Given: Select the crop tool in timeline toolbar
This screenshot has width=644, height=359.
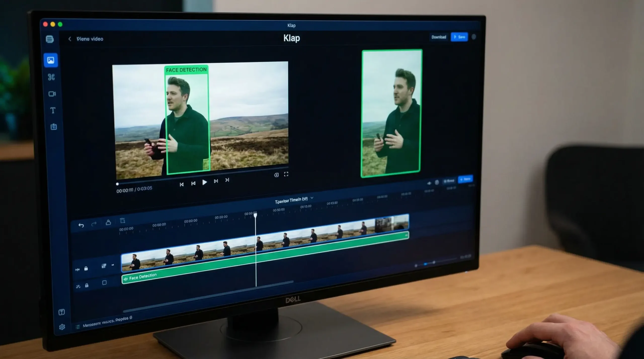Looking at the screenshot, I should (x=123, y=221).
